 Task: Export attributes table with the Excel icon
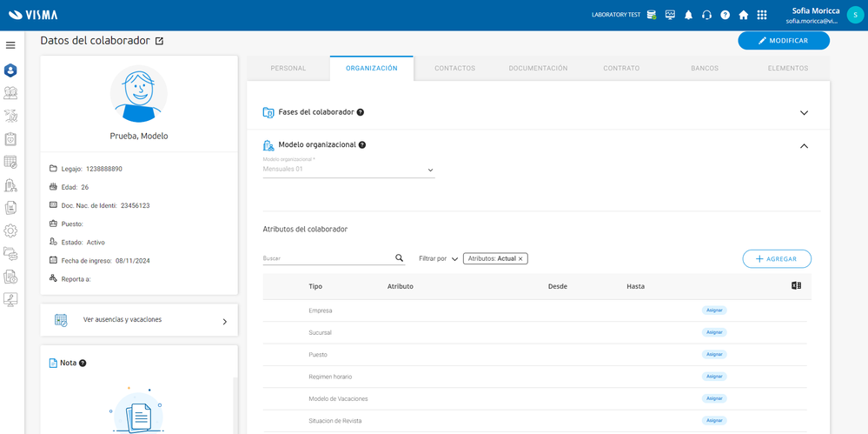point(796,286)
